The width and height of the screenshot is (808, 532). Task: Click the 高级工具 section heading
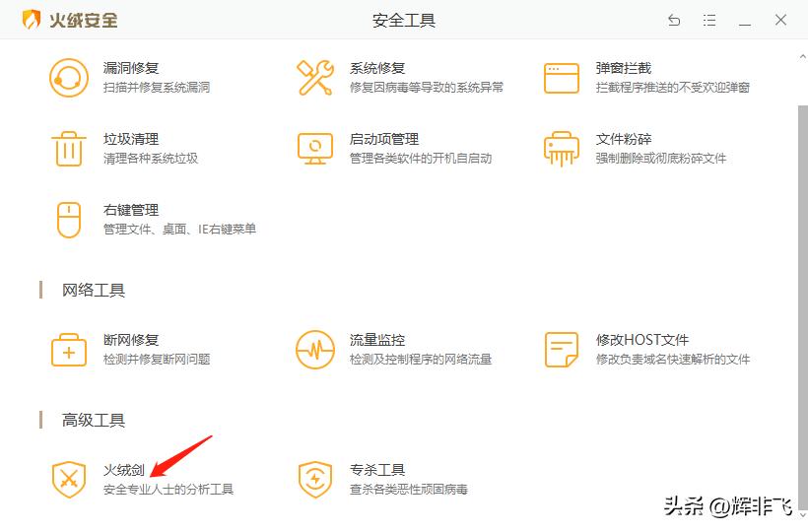tap(94, 420)
